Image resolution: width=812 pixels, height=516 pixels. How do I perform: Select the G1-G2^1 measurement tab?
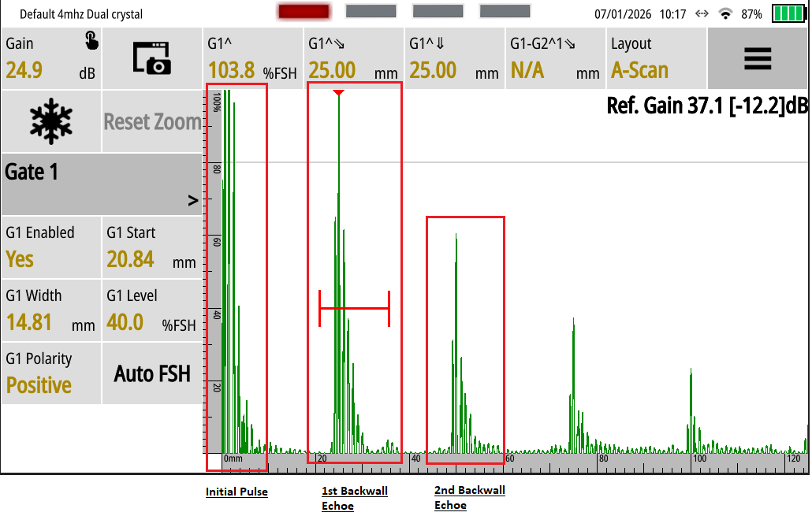[555, 59]
